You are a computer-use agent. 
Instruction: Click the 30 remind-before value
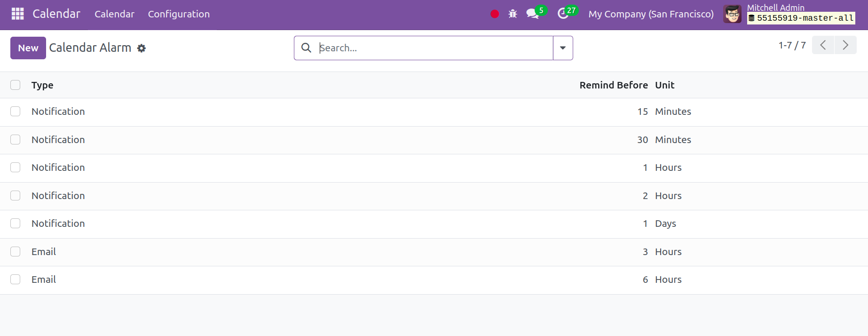pyautogui.click(x=642, y=140)
